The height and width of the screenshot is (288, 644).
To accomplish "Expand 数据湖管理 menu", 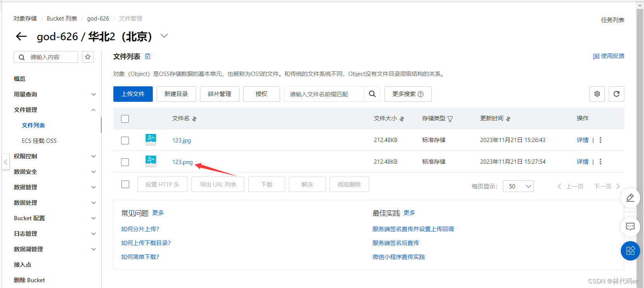I will click(x=93, y=249).
